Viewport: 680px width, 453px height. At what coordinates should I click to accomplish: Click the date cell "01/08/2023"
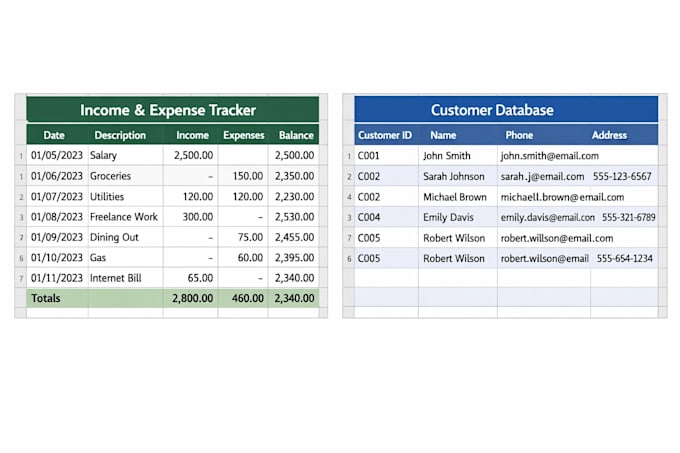coord(56,217)
